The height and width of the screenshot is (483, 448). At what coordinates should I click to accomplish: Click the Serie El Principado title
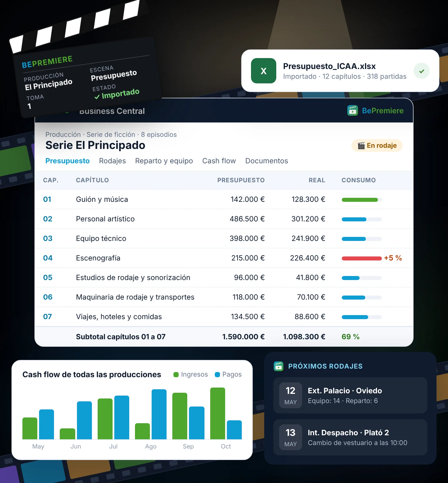point(95,145)
